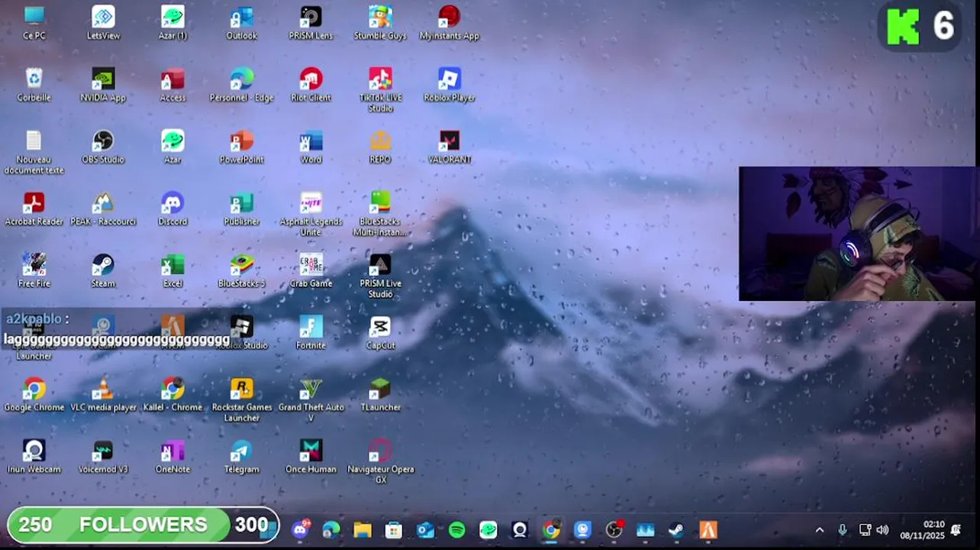Launch the Azar (1) shortcut
The image size is (980, 550).
point(172,22)
